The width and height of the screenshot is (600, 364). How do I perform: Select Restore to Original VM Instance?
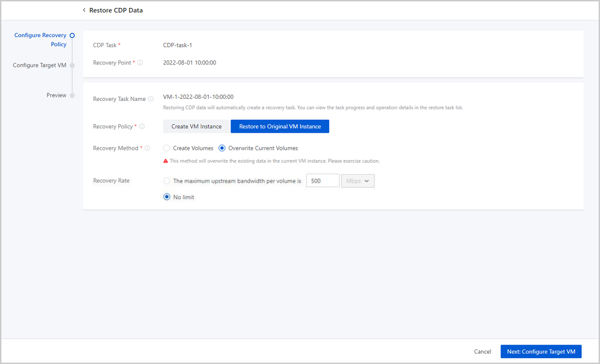280,127
